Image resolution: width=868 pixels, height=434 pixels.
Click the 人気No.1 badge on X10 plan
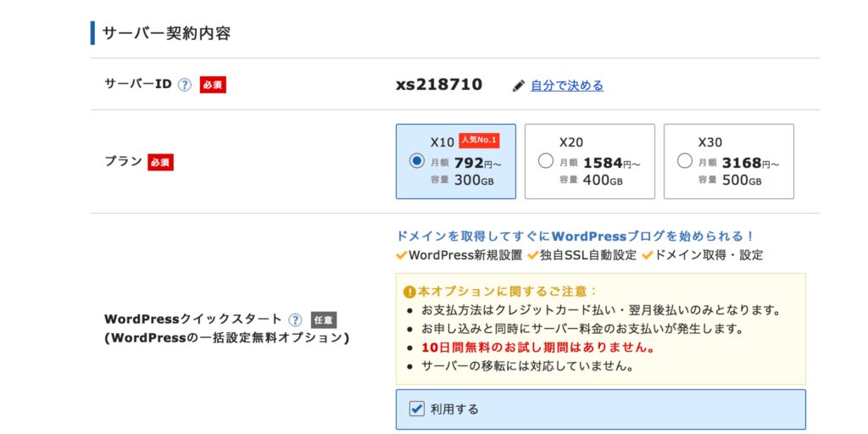tap(479, 141)
